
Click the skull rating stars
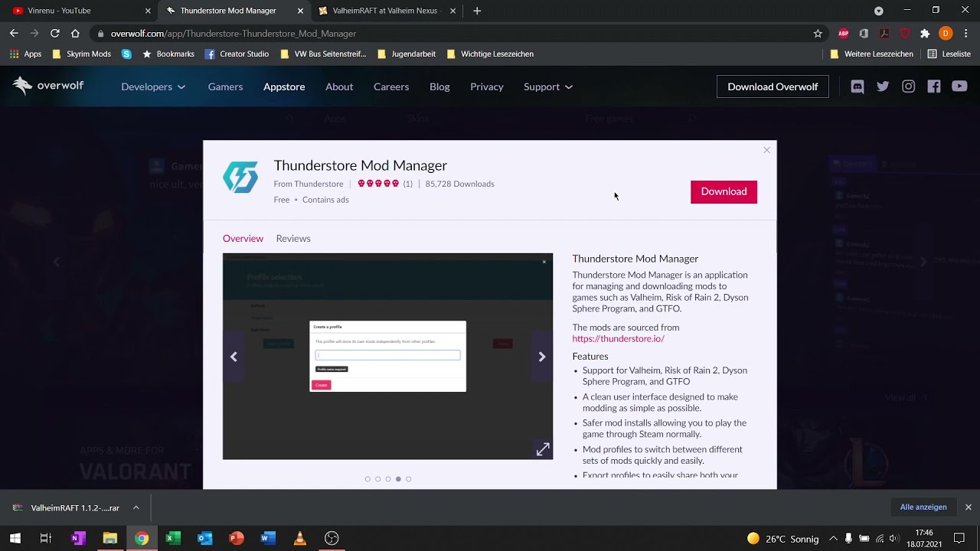[x=378, y=184]
